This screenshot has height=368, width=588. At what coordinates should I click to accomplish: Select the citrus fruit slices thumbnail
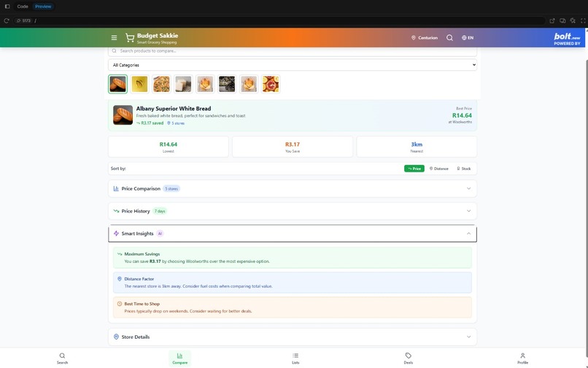click(271, 84)
